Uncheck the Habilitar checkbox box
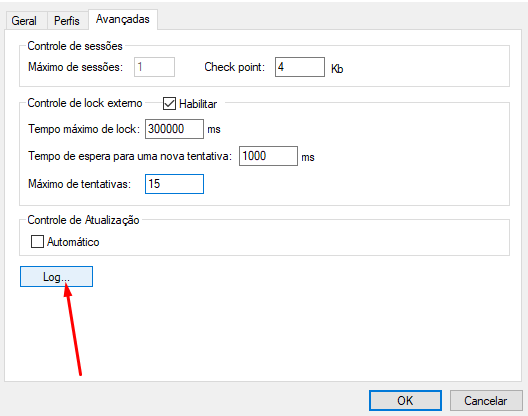Viewport: 528px width, 416px height. 169,104
